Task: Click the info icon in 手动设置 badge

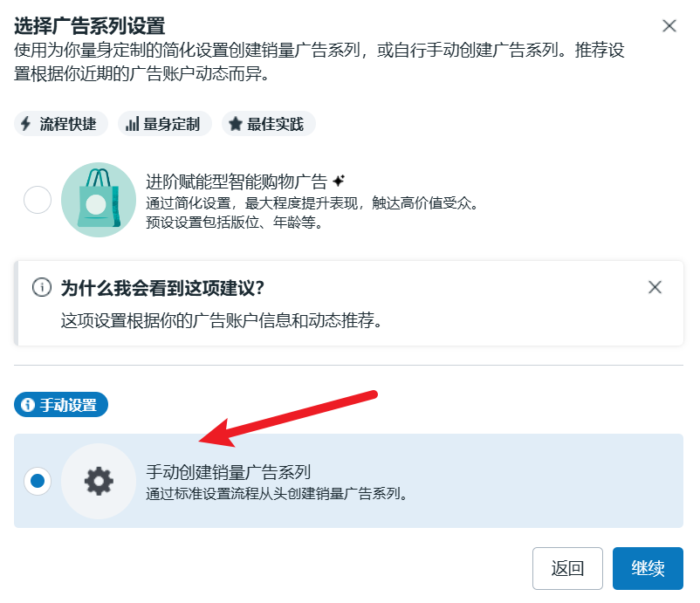Action: point(27,405)
